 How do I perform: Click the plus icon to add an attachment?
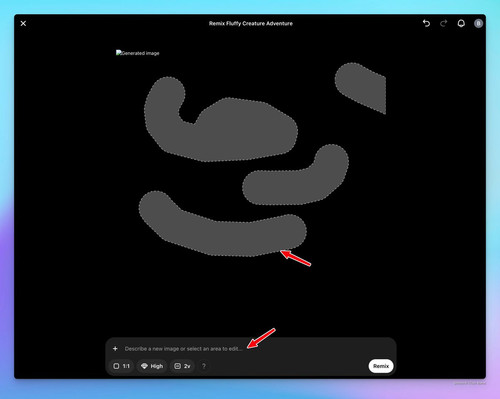tap(115, 349)
